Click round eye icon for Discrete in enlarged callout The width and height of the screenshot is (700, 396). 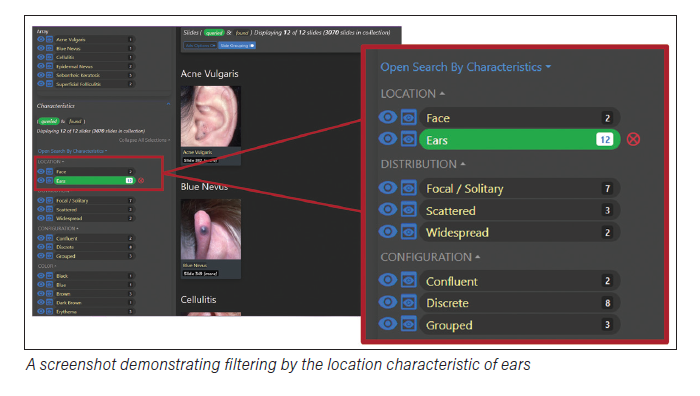(388, 303)
